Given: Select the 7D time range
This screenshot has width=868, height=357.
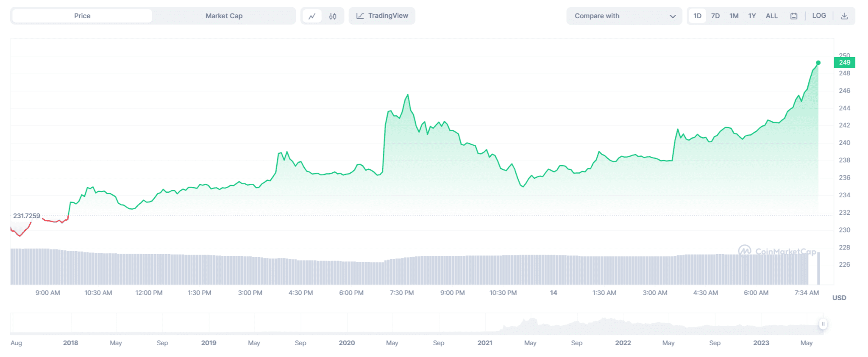Looking at the screenshot, I should tap(715, 16).
